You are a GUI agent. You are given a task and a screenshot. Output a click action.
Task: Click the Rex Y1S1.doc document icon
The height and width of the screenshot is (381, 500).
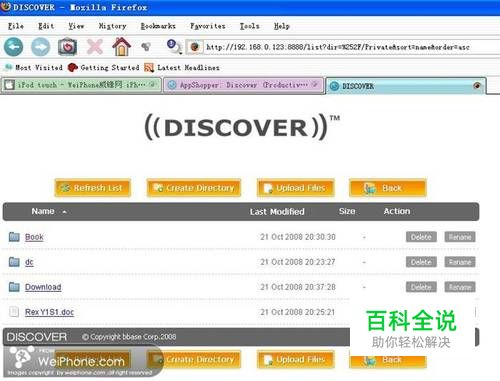tap(14, 312)
